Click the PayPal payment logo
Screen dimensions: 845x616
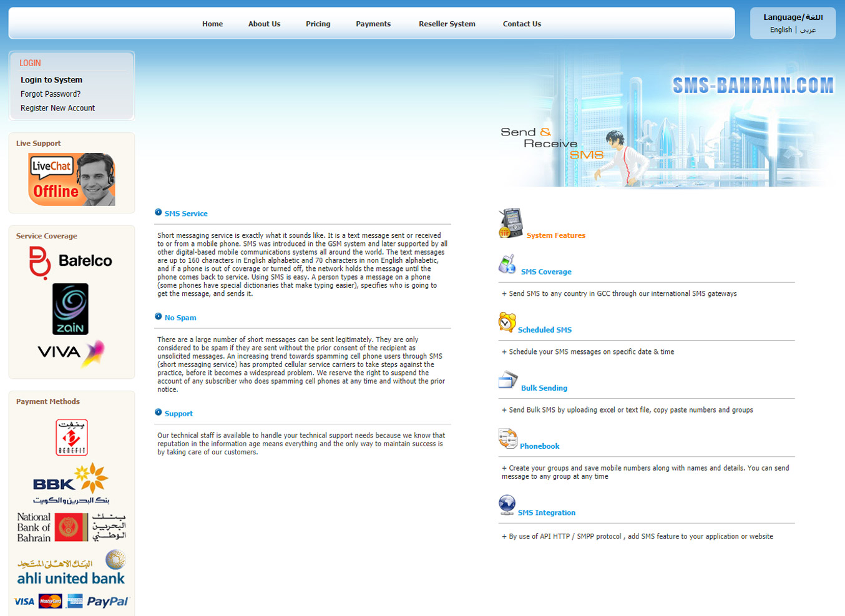click(x=107, y=602)
